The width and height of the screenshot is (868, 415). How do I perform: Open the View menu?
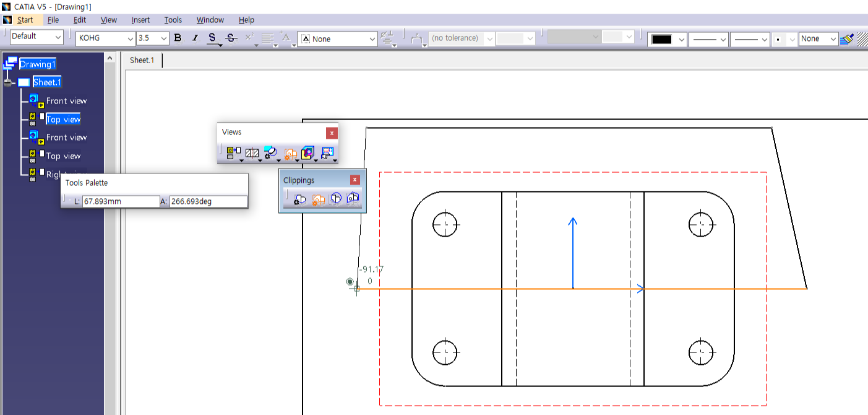pyautogui.click(x=108, y=20)
